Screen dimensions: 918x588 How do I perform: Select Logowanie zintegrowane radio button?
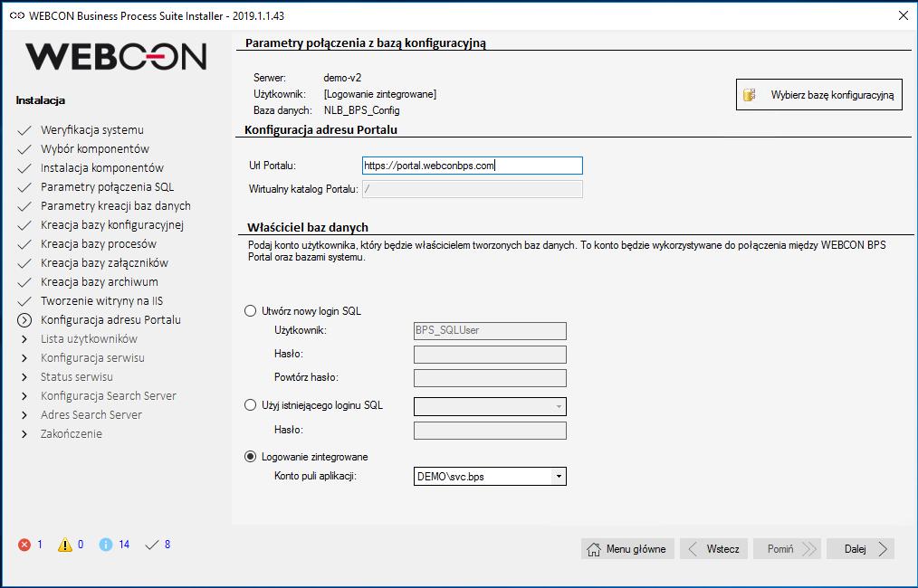click(250, 456)
